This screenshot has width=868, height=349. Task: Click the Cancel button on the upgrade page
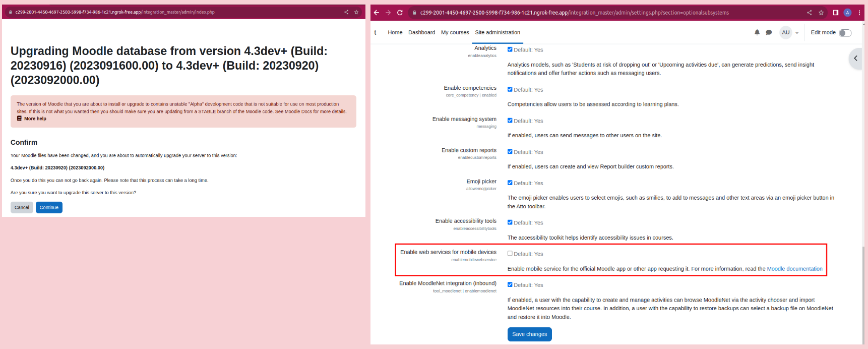22,207
